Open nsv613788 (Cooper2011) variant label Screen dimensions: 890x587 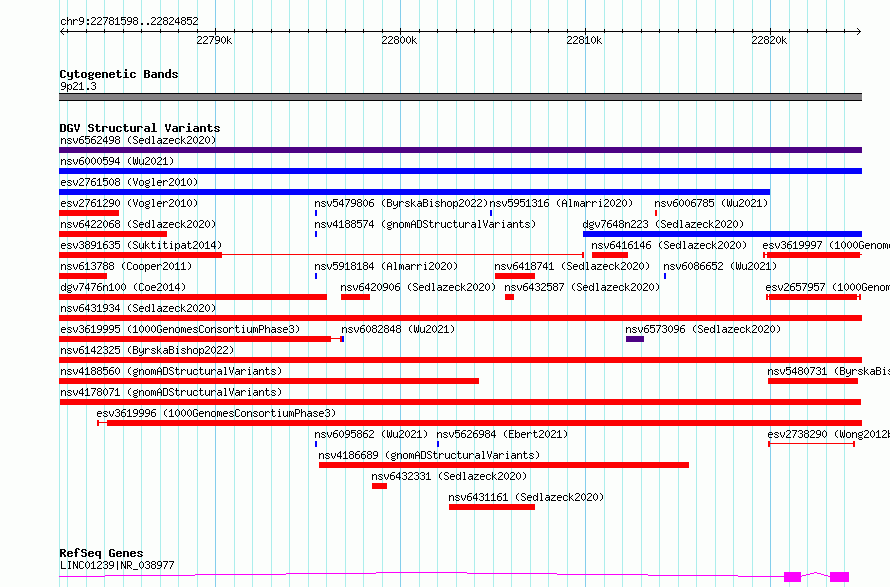coord(126,266)
